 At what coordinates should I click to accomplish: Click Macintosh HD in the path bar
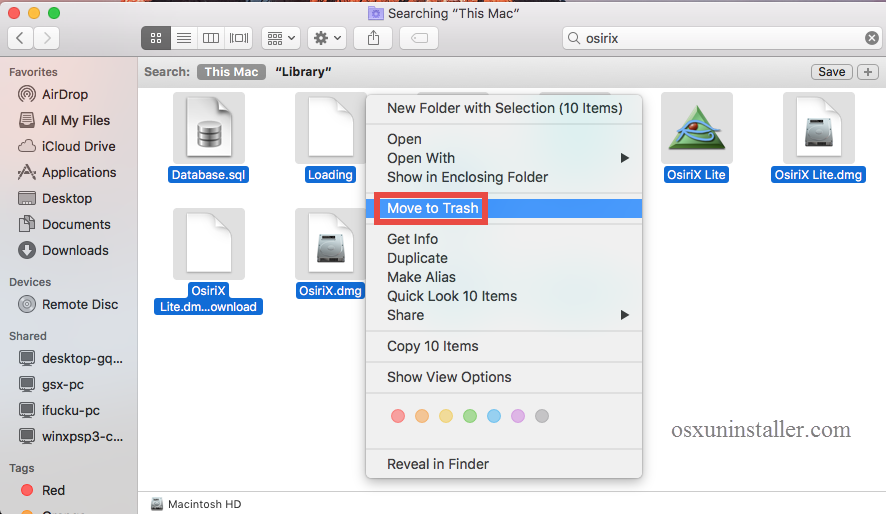coord(196,504)
